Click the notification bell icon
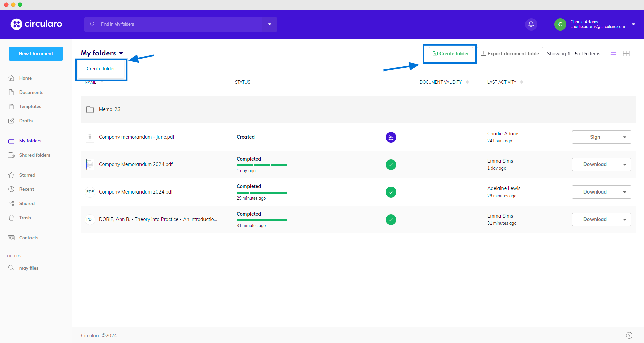Screen dimensions: 644x343 [531, 24]
